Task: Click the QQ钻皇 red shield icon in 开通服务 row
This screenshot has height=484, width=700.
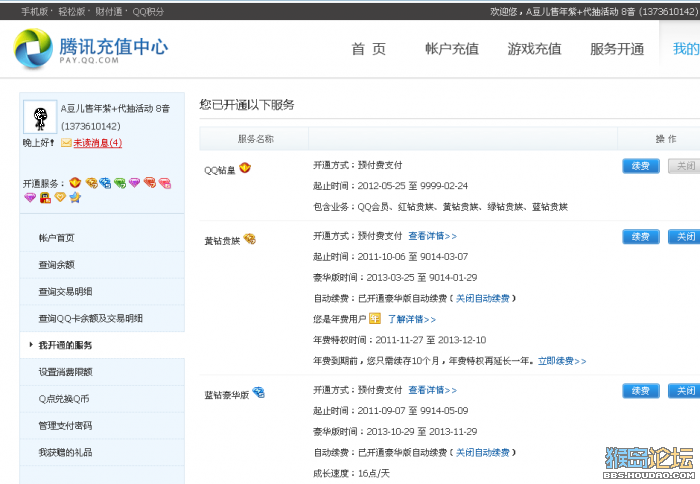Action: 75,182
